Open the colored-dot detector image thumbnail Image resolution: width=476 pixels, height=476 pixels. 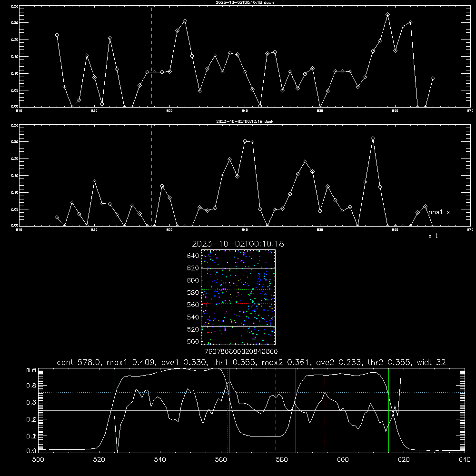tap(238, 297)
